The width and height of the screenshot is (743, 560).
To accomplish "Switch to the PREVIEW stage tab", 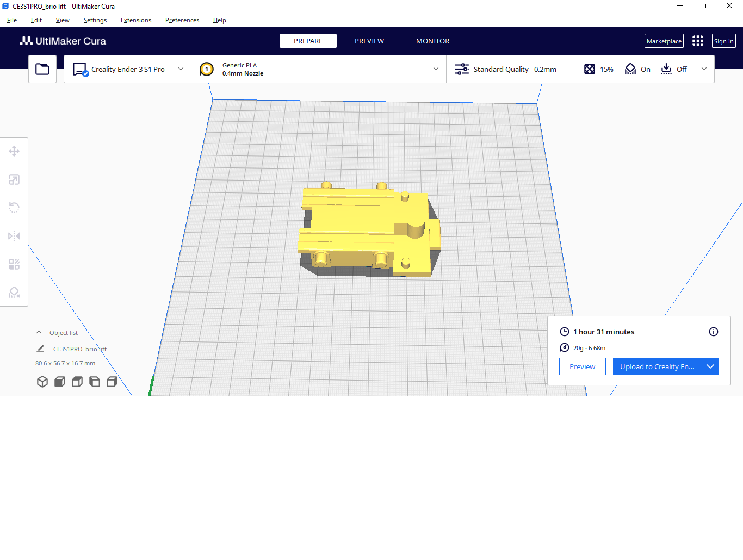I will [x=369, y=41].
